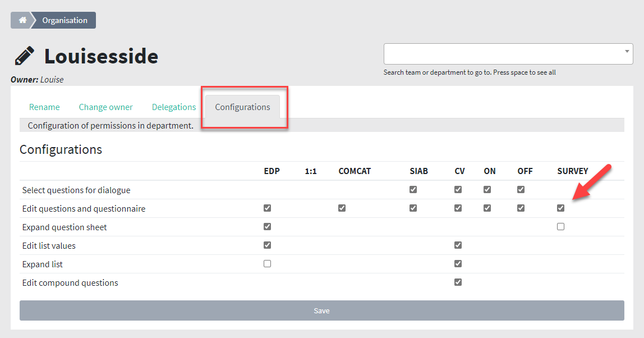Uncheck SURVEY for Edit questions and questionnaire
This screenshot has width=644, height=338.
point(560,208)
